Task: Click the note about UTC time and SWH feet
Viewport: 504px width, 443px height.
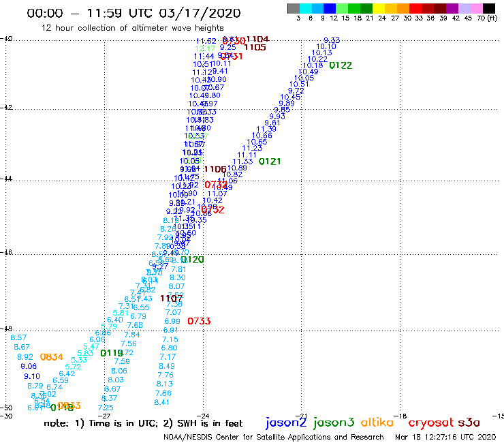Action: coord(143,423)
